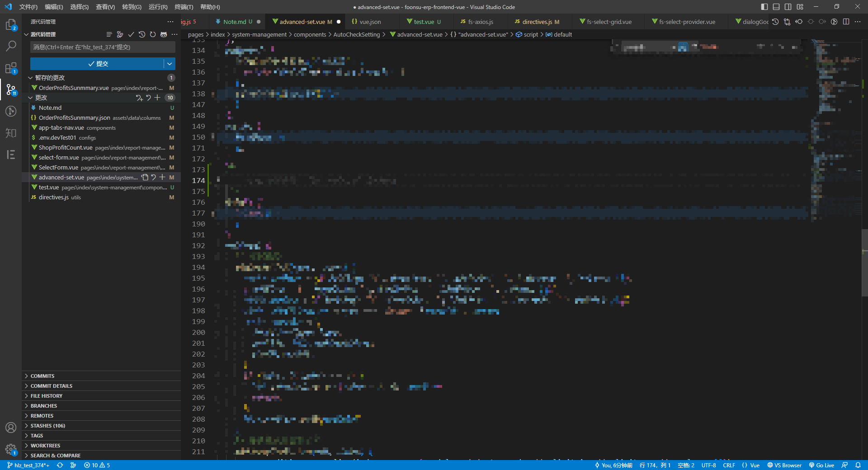868x470 pixels.
Task: Click the code minimap on right
Action: [x=835, y=131]
